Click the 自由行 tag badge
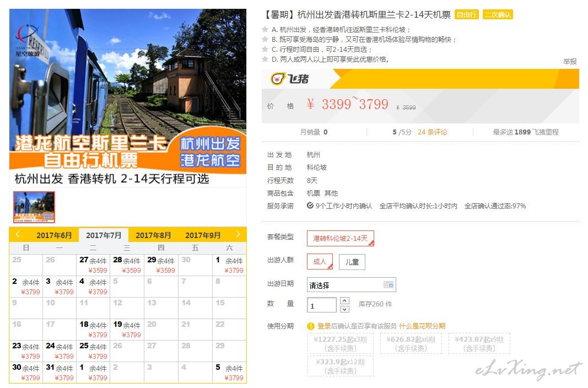 (467, 15)
